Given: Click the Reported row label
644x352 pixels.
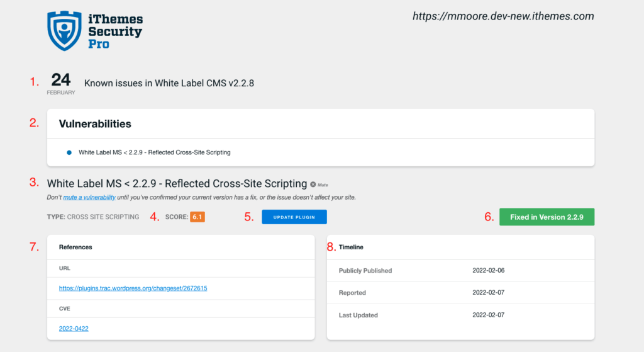Looking at the screenshot, I should 352,293.
